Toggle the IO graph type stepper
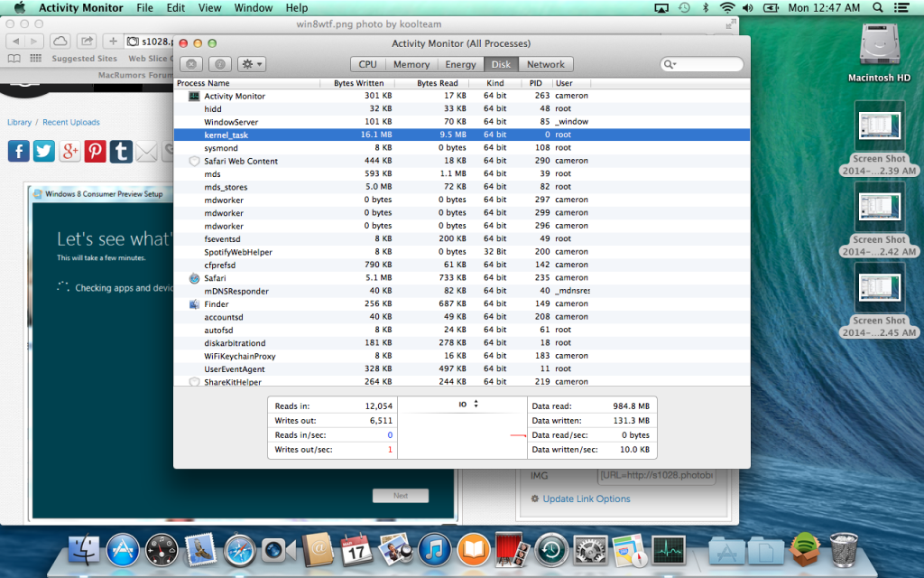 pos(476,404)
